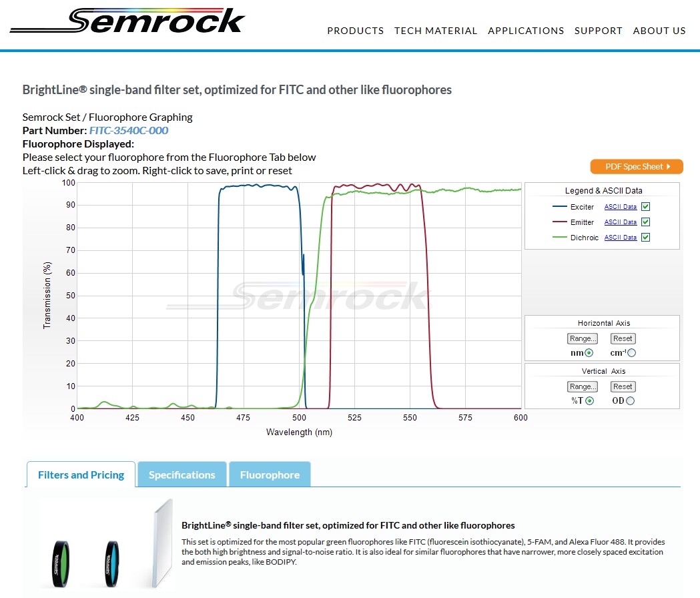Click the dichroic mirror plate thumbnail
The height and width of the screenshot is (598, 700).
coord(163,543)
